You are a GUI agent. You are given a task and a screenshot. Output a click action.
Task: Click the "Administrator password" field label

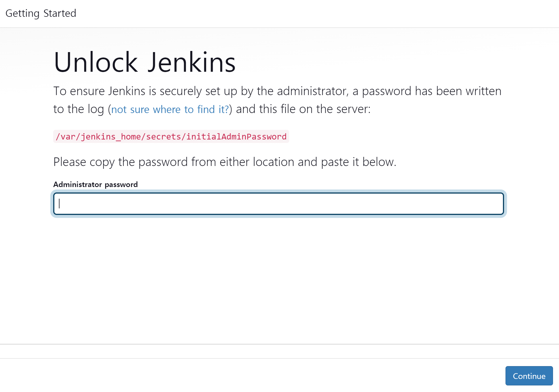(95, 184)
